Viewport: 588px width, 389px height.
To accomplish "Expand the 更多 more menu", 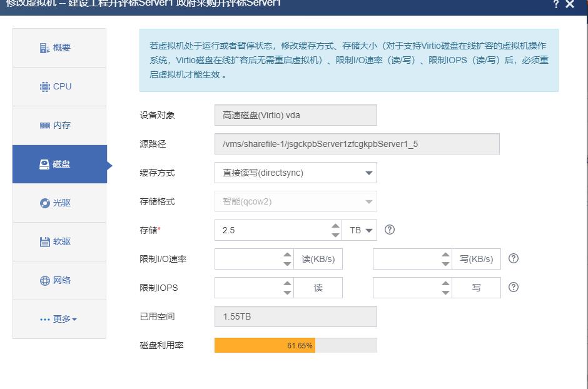I will coord(59,320).
